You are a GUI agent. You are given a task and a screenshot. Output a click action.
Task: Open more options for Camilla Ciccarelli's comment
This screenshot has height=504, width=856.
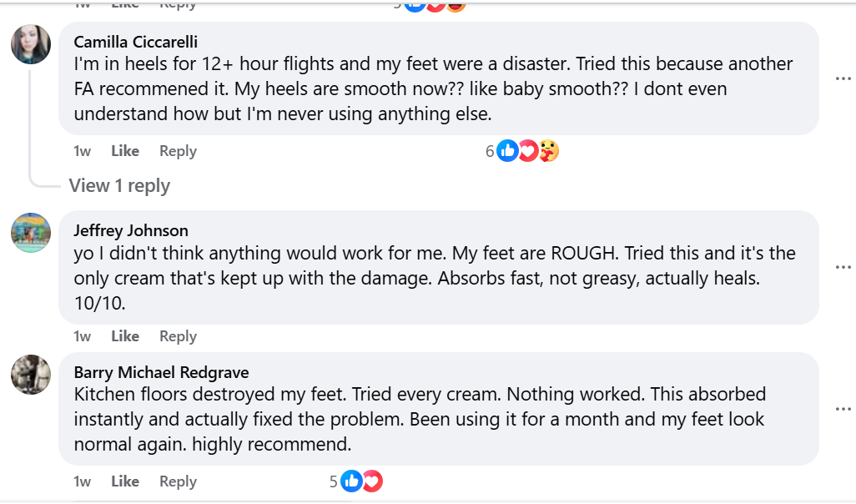(843, 78)
